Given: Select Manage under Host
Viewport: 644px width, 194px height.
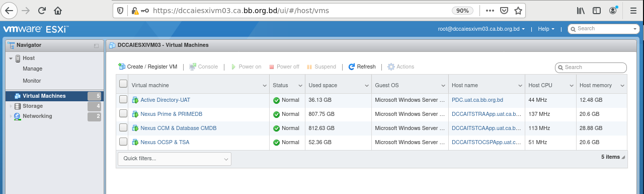Looking at the screenshot, I should [x=32, y=69].
